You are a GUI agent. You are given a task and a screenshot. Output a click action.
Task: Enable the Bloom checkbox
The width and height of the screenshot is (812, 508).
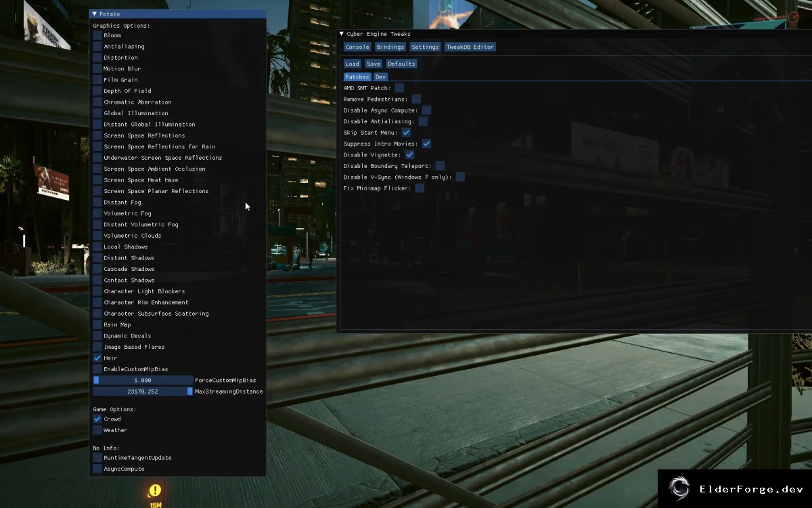pos(97,35)
